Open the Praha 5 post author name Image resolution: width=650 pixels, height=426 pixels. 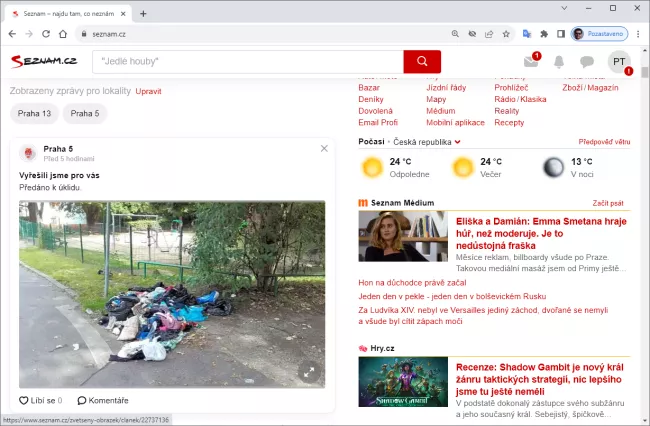(x=58, y=149)
